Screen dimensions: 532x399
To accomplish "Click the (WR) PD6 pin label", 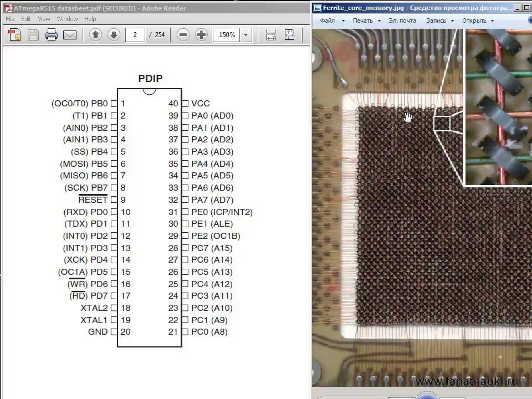I will pyautogui.click(x=88, y=284).
